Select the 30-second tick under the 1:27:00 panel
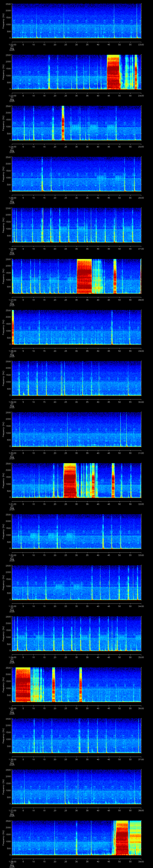The height and width of the screenshot is (868, 153). click(x=77, y=300)
